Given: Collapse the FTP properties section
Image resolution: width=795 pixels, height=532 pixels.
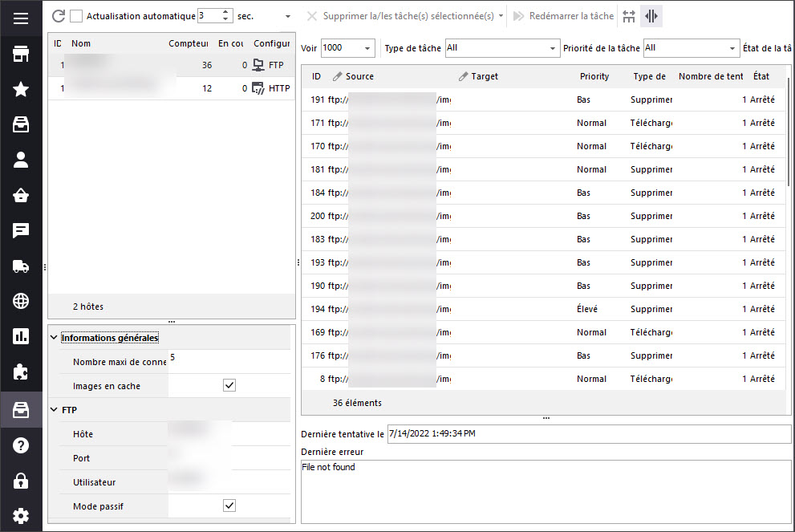Looking at the screenshot, I should click(54, 409).
